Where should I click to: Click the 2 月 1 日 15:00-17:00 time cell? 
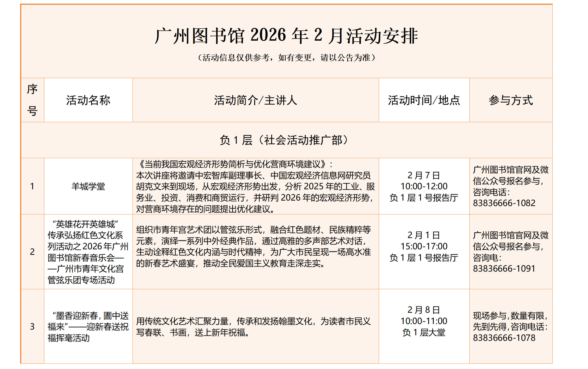(x=424, y=246)
